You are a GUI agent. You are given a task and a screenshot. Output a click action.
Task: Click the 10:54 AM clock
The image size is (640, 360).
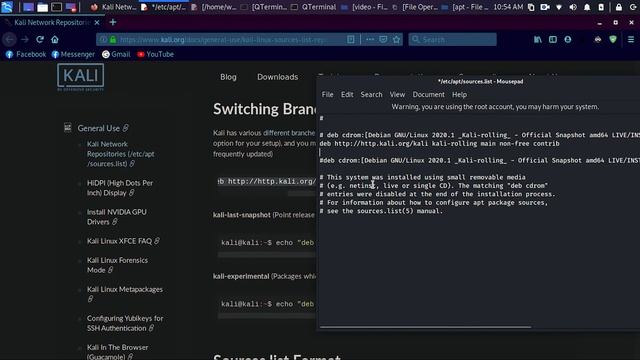508,7
